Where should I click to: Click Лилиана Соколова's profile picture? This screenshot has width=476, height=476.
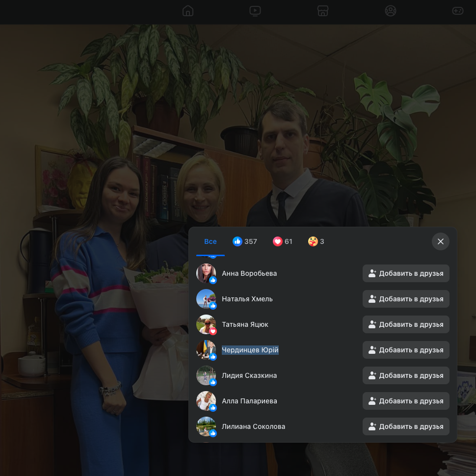(x=206, y=426)
